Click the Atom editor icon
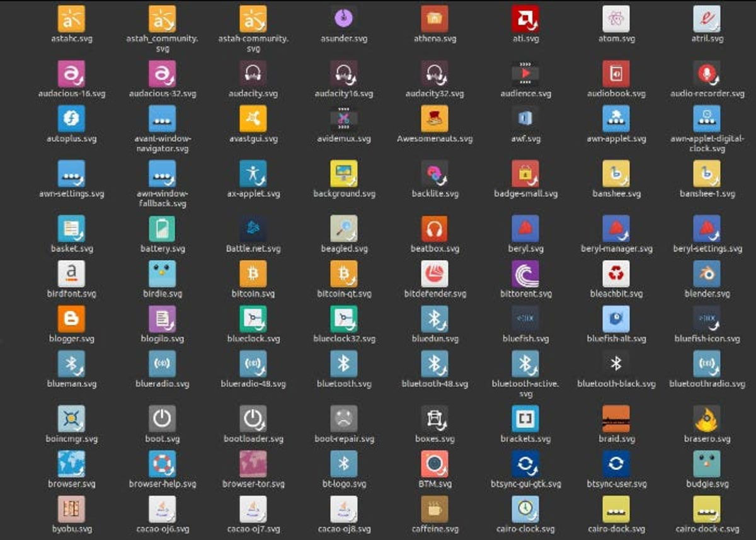Screen dimensions: 756x540 (616, 17)
